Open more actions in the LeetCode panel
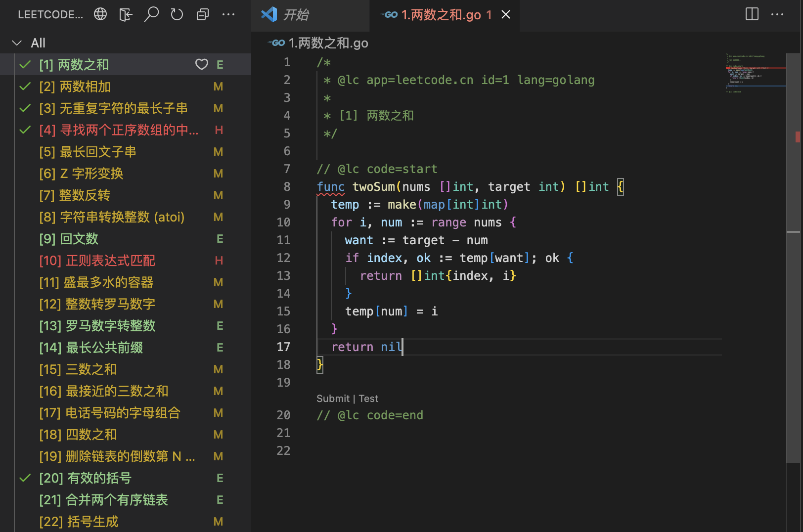Screen dimensions: 803x532 tap(228, 14)
